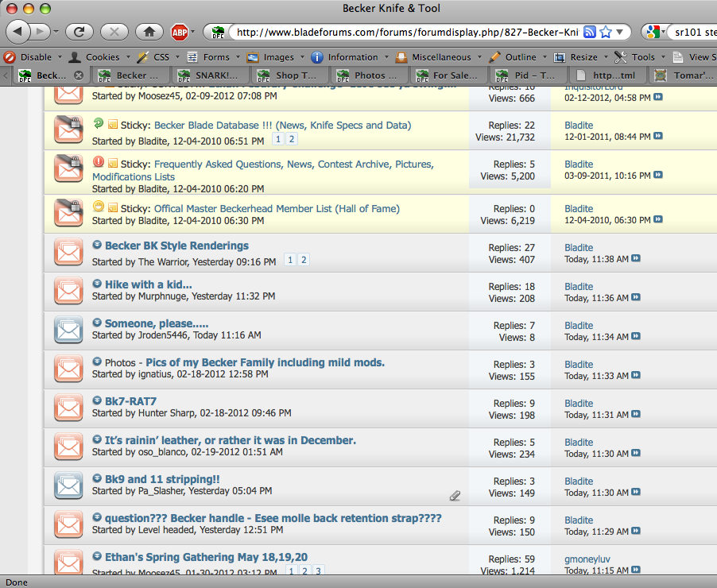
Task: Click the blue envelope icon for Someone, please.....
Action: pyautogui.click(x=68, y=330)
